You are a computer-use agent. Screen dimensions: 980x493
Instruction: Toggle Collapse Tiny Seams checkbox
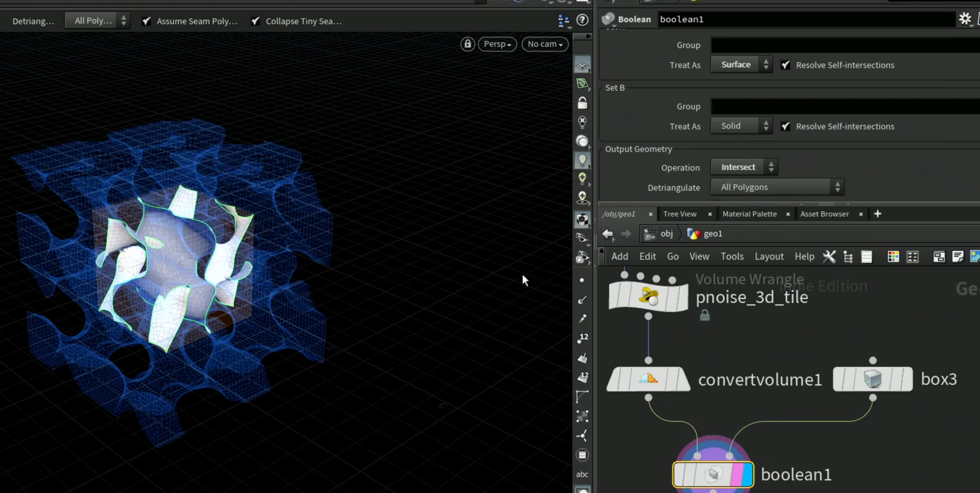256,21
